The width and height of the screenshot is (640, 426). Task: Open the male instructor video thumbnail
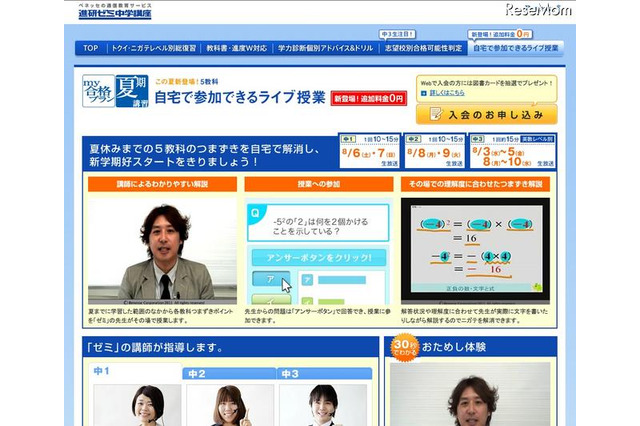coord(162,251)
